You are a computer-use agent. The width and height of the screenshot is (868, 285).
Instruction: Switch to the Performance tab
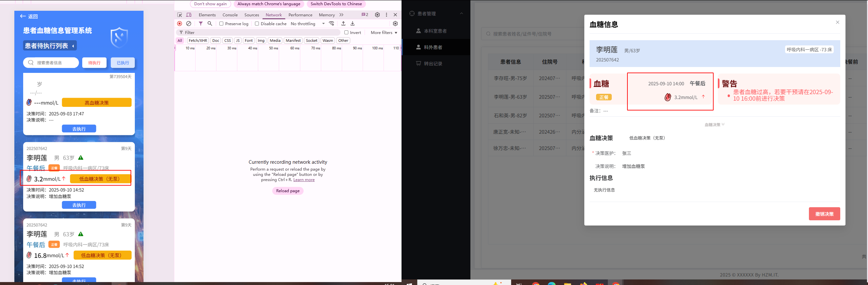(300, 15)
